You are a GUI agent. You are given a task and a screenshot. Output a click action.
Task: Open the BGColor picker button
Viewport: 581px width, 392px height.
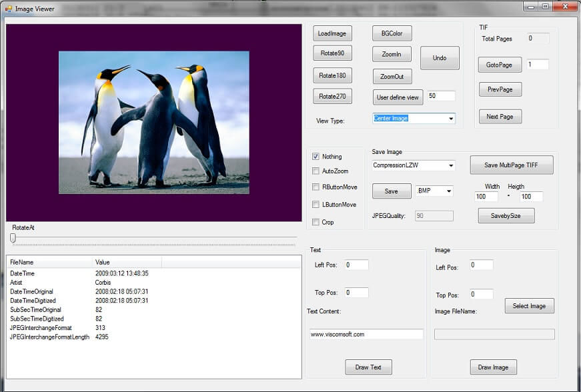click(392, 33)
